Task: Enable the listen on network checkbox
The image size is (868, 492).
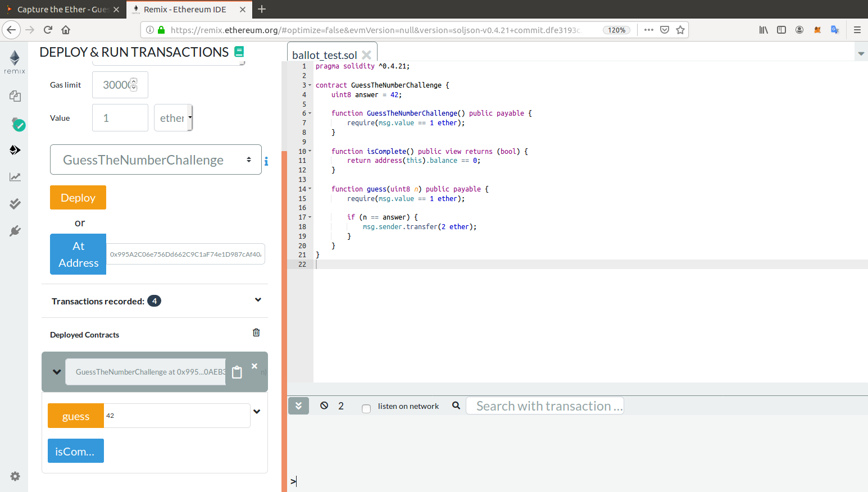Action: pyautogui.click(x=366, y=408)
